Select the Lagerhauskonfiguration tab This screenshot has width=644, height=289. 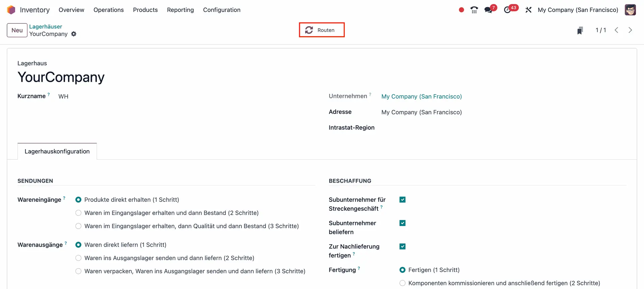pos(57,152)
